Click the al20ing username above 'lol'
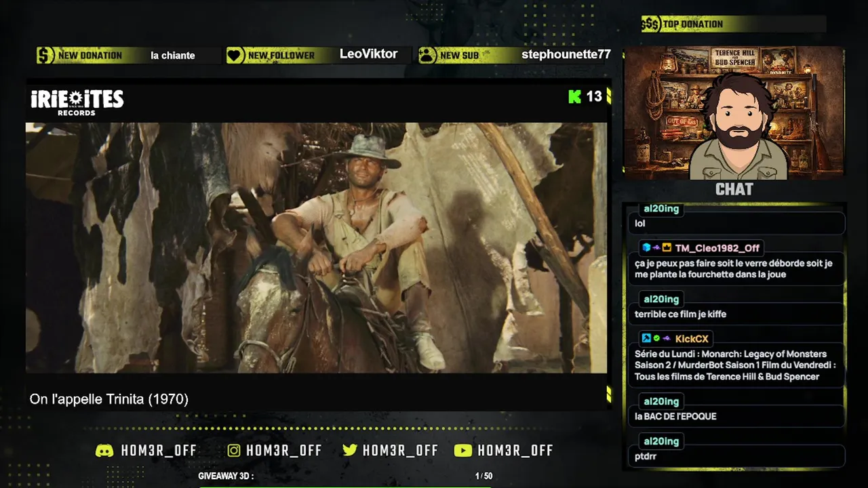This screenshot has width=868, height=488. pyautogui.click(x=661, y=209)
